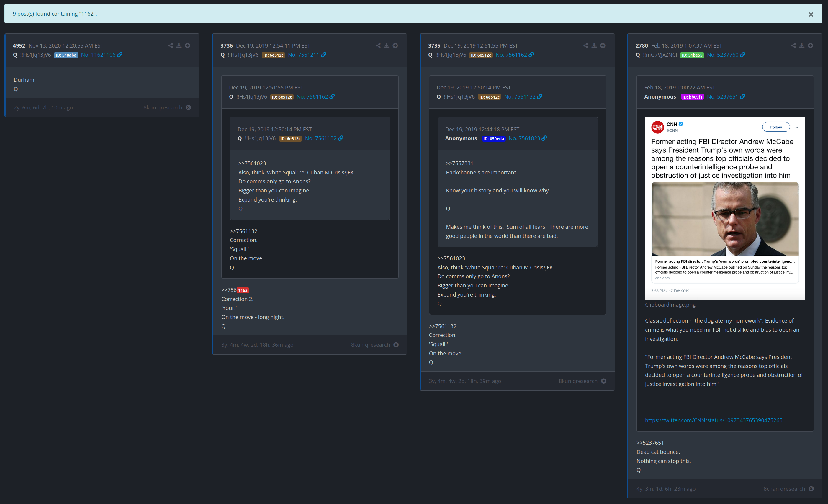
Task: Open link No. 7561211
Action: (303, 55)
